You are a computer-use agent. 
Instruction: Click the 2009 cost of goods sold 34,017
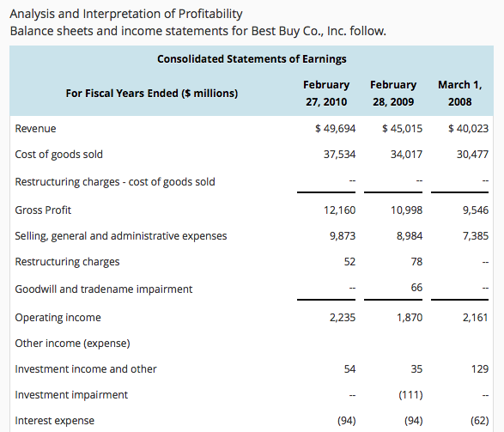pos(406,155)
